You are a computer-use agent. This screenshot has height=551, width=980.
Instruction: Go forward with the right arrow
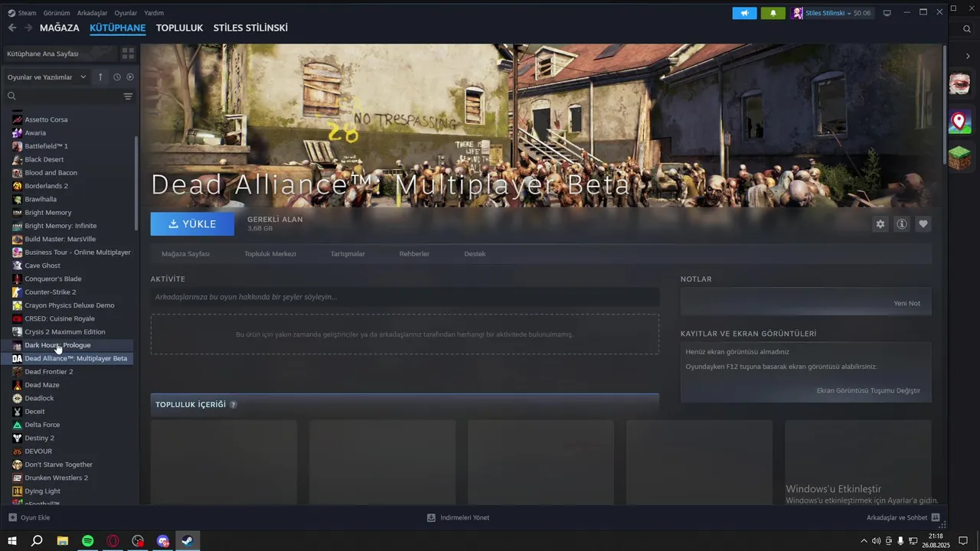tap(28, 28)
